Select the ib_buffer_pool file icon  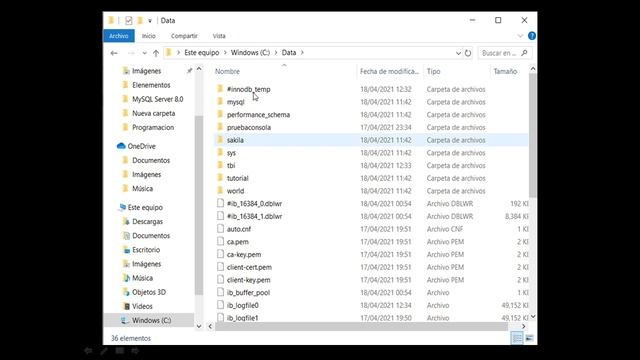click(220, 292)
